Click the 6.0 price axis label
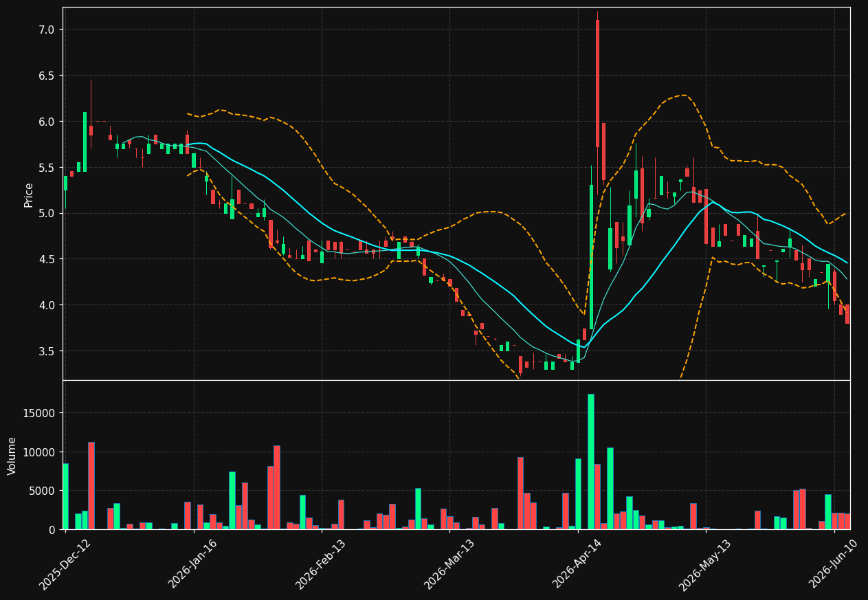Image resolution: width=868 pixels, height=600 pixels. pyautogui.click(x=47, y=121)
